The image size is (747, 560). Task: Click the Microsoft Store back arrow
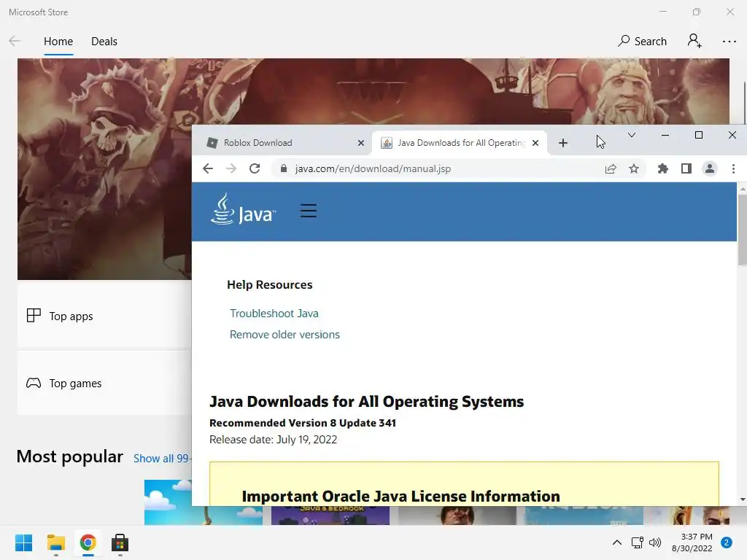coord(15,41)
